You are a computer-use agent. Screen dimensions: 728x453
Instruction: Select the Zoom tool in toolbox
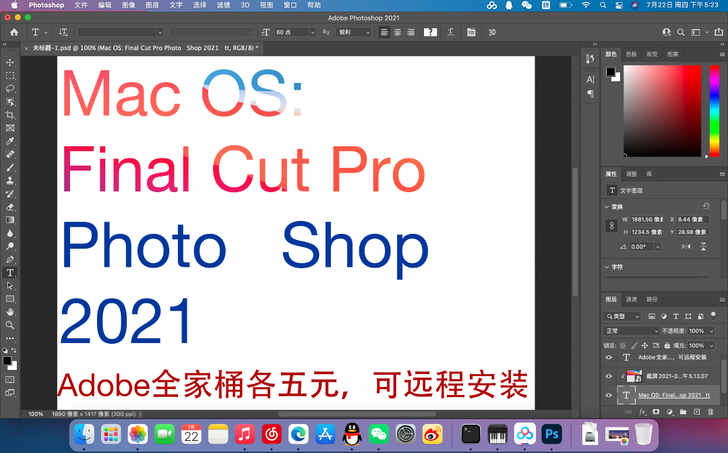pos(10,325)
